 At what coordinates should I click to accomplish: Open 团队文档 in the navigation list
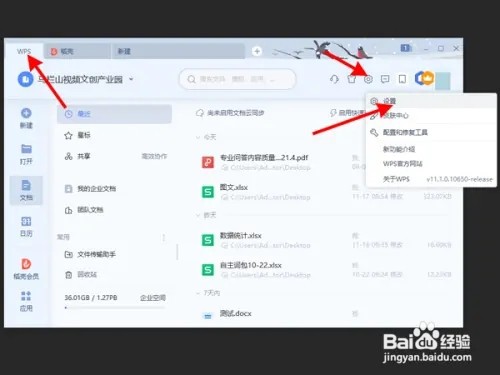click(x=114, y=210)
